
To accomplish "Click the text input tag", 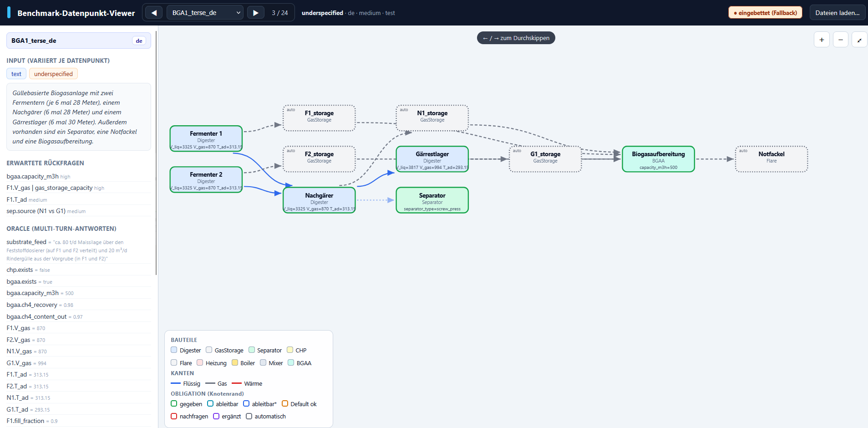I will coord(16,74).
